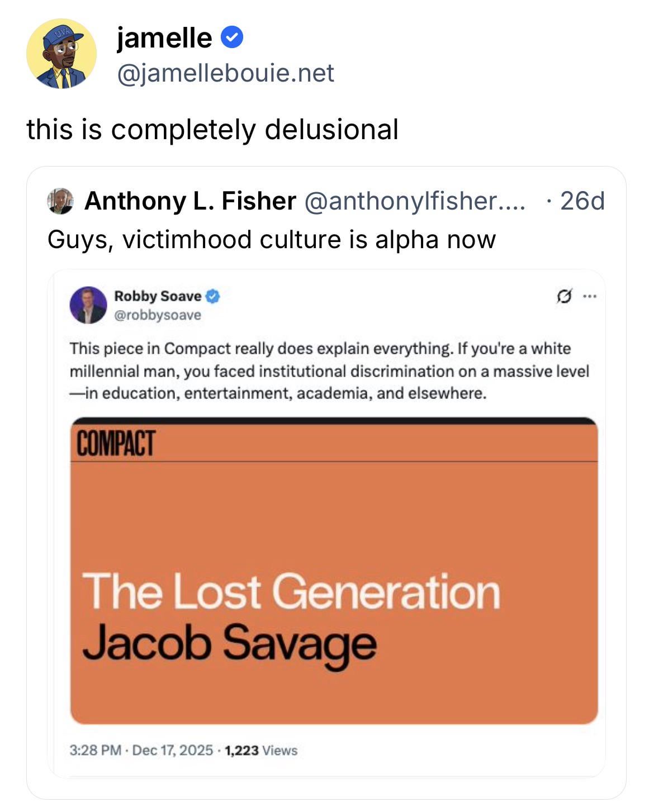Open the three-dot more menu on tweet
654x812 pixels.
tap(589, 296)
